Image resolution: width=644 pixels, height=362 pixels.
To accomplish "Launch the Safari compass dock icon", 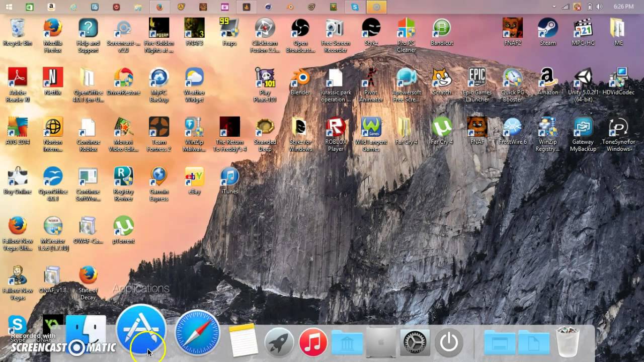I will 197,333.
